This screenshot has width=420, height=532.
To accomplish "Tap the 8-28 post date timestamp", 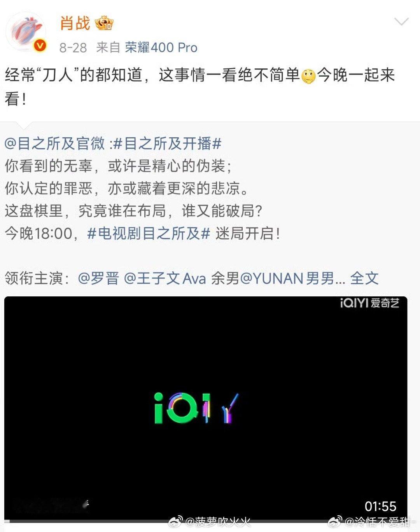I will [x=73, y=48].
